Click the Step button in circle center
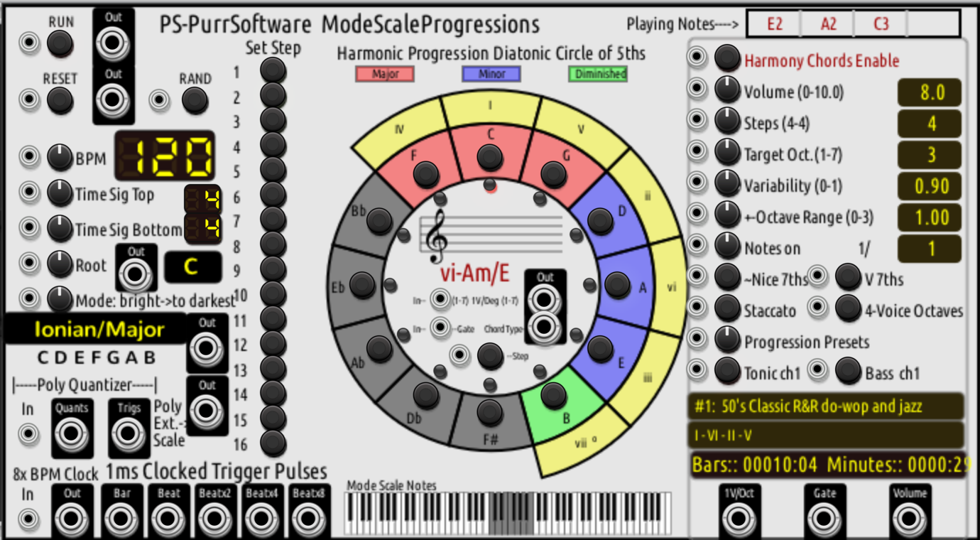The image size is (980, 540). pos(489,355)
